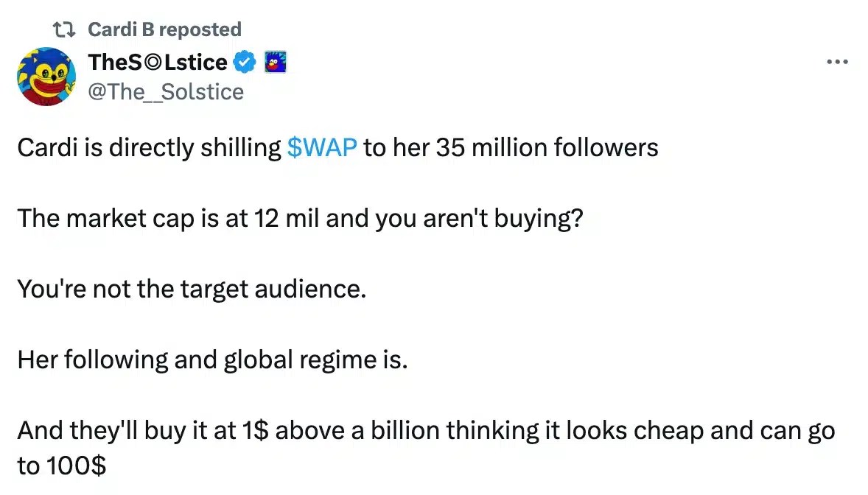Screen dimensions: 868x495
Task: Click "You're not the target audience." line
Action: (191, 289)
